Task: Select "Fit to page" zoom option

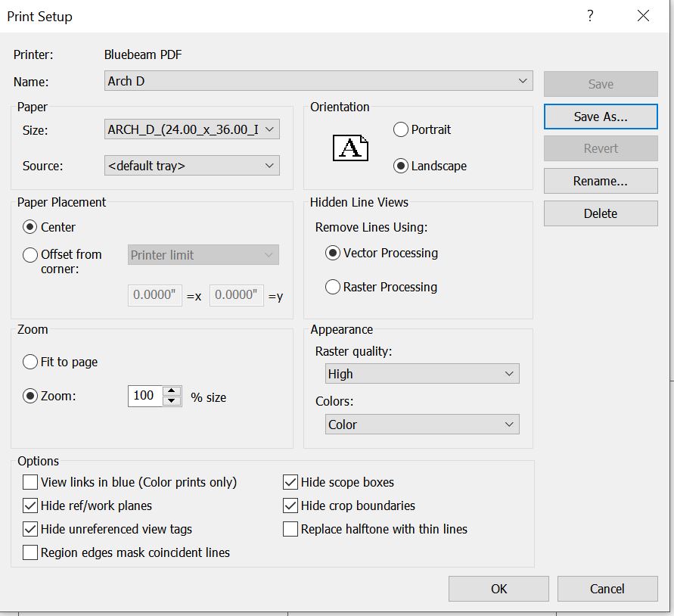Action: click(x=29, y=362)
